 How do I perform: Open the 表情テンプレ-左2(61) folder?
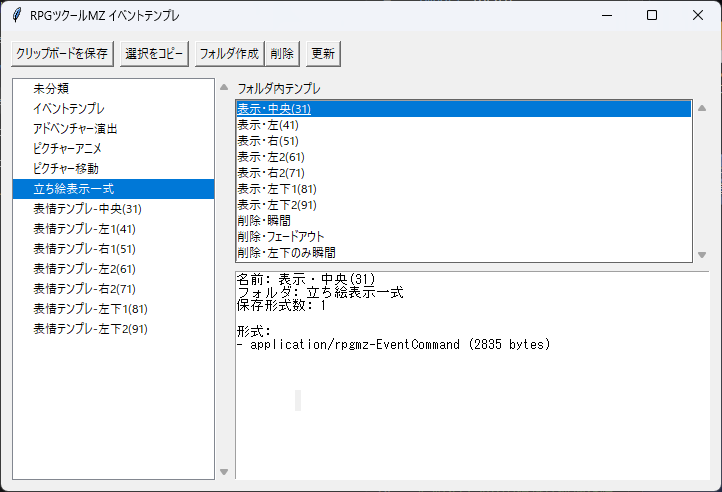[x=113, y=269]
